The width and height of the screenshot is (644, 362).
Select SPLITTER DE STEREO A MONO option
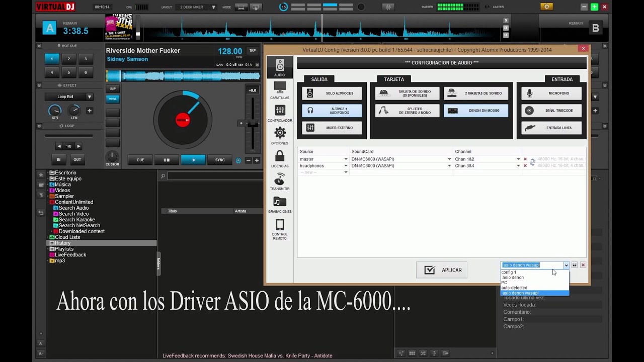408,111
